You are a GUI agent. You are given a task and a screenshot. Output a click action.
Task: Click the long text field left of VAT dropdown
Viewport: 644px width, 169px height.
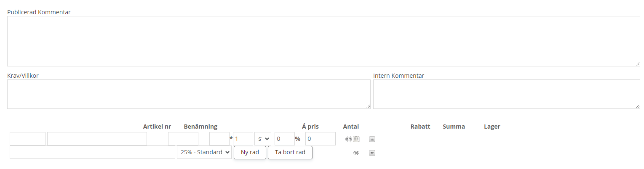pos(92,152)
